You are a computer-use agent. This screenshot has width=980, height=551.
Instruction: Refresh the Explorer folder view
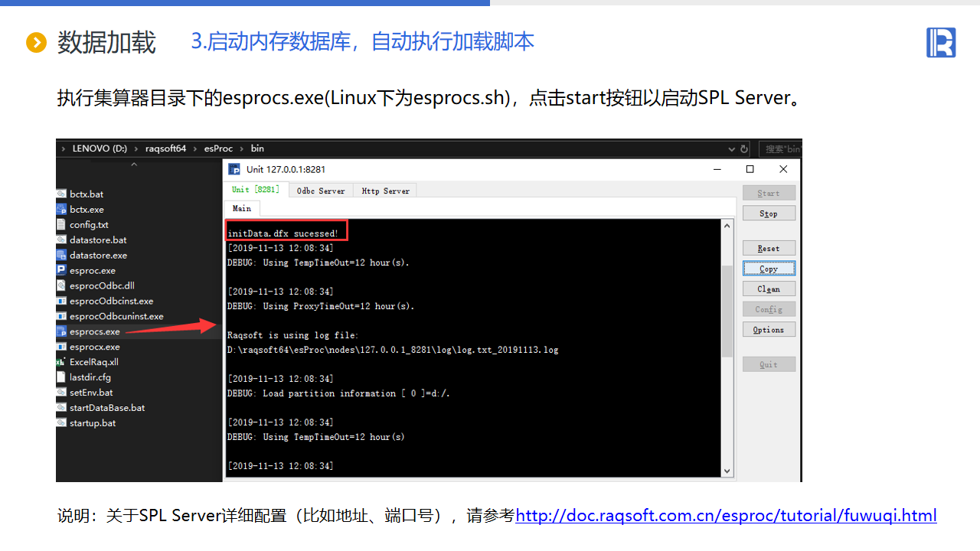click(744, 148)
